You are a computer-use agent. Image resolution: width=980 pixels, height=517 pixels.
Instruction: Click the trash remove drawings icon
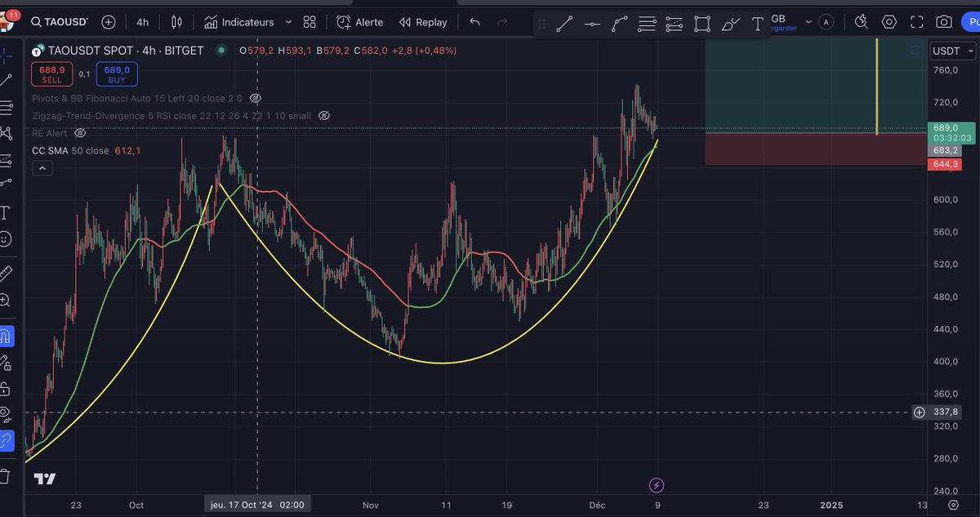point(5,475)
